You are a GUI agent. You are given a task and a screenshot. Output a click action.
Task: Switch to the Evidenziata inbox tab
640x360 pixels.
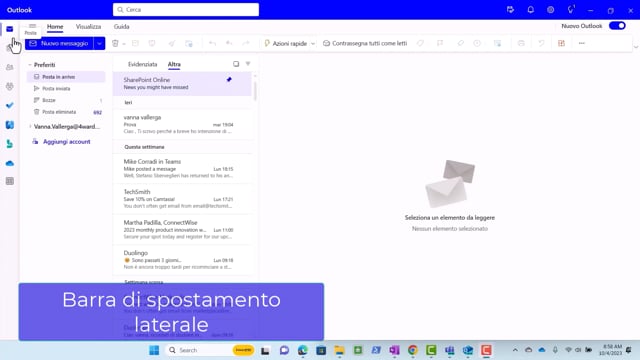(142, 64)
